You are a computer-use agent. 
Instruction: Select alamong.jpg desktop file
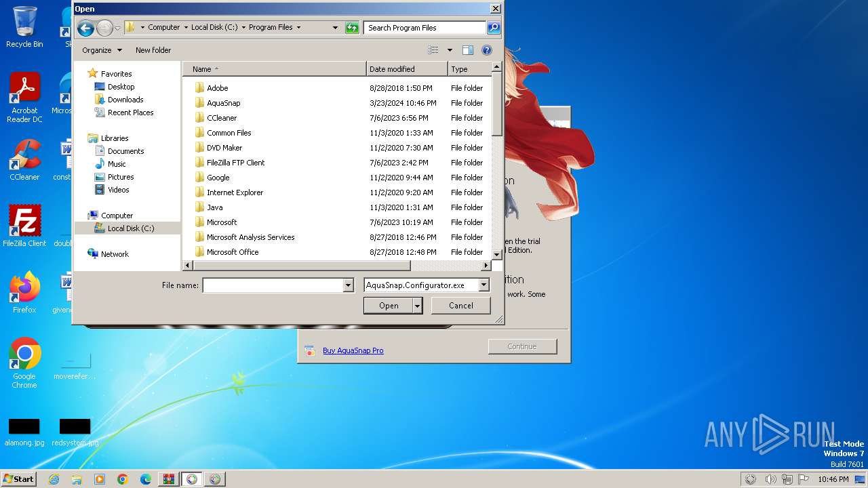(x=24, y=432)
